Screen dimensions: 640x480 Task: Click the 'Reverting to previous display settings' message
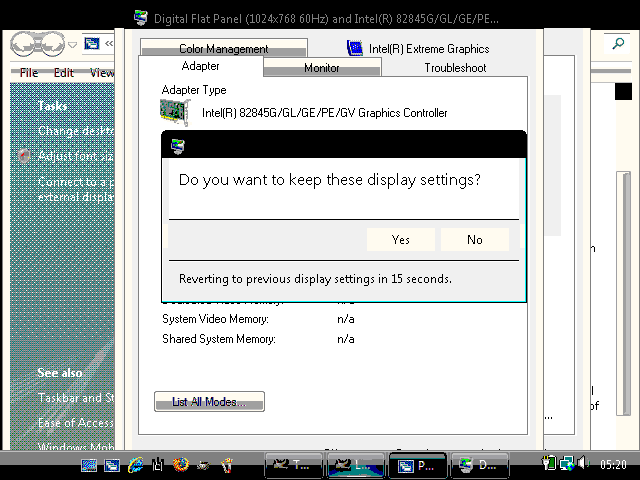[x=315, y=279]
